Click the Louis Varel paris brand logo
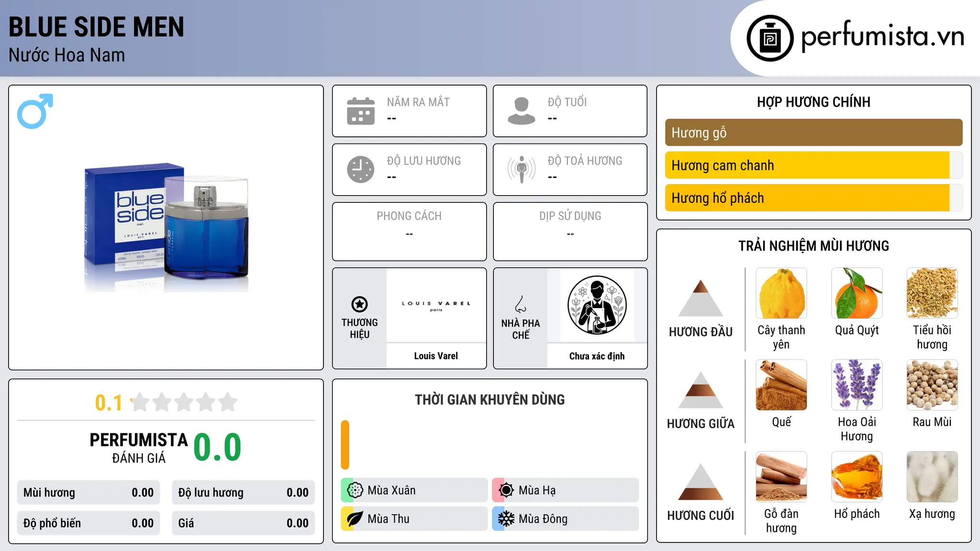980x551 pixels. [x=436, y=306]
